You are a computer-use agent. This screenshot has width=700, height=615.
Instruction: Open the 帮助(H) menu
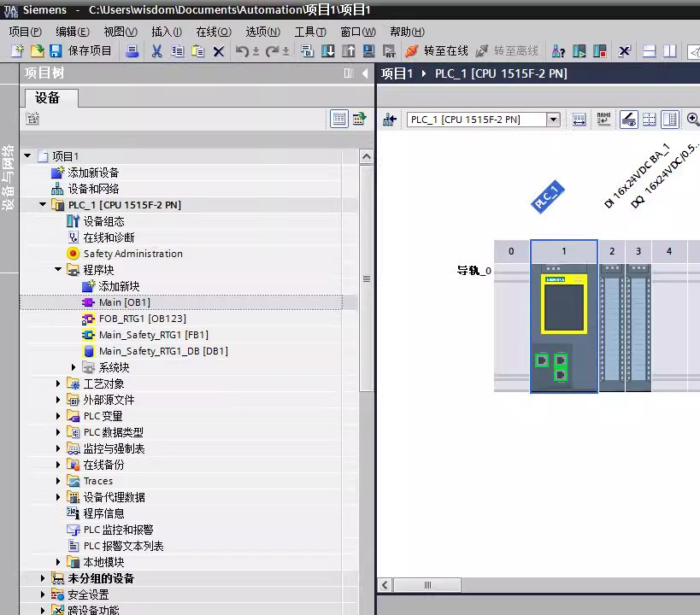click(x=407, y=32)
